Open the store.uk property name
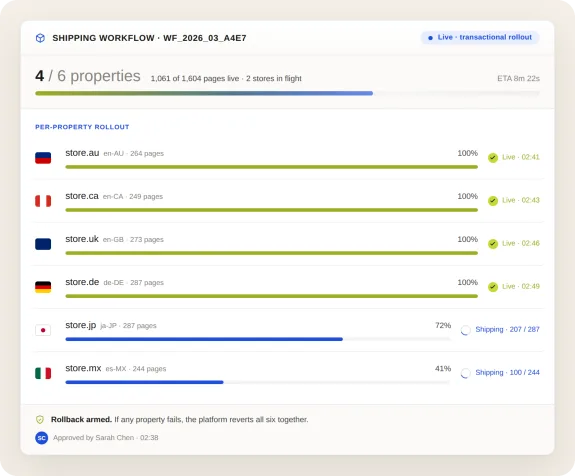Image resolution: width=575 pixels, height=476 pixels. pos(82,239)
